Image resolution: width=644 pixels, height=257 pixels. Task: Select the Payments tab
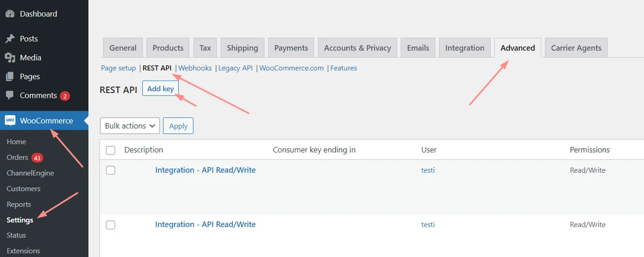click(291, 48)
